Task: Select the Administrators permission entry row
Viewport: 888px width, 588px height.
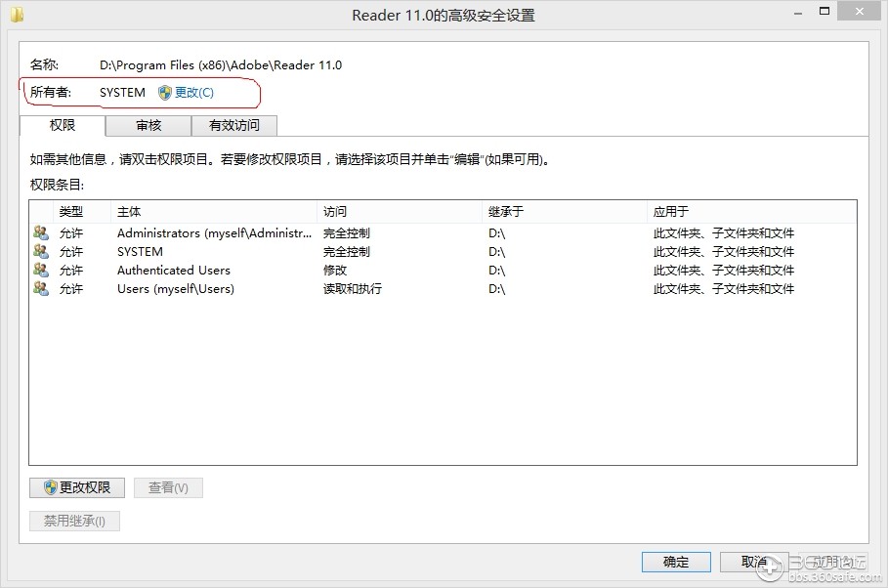Action: (x=244, y=232)
